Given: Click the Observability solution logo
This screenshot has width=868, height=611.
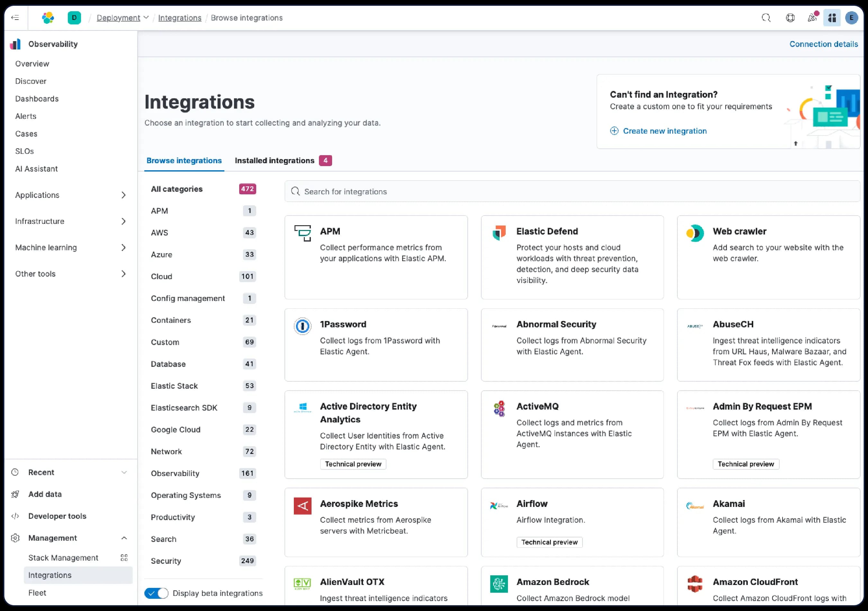Looking at the screenshot, I should tap(15, 44).
